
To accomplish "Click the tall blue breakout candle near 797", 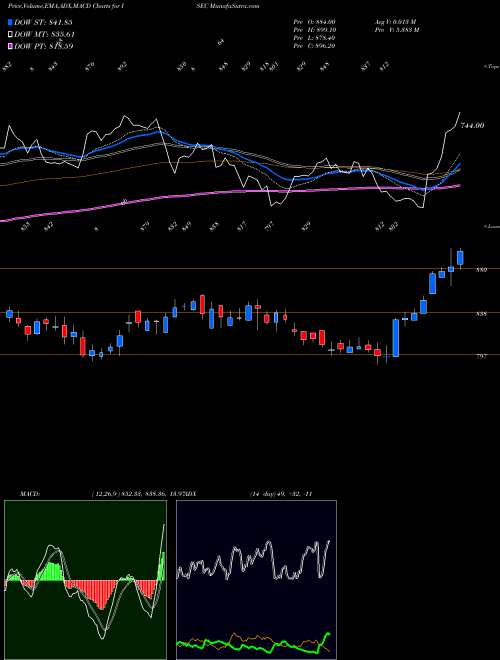I will tap(396, 338).
